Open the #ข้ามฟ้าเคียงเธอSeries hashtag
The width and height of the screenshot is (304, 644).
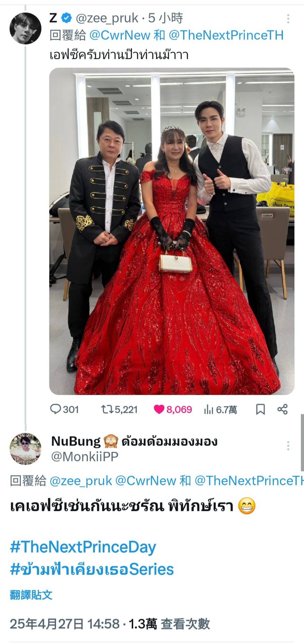(x=92, y=569)
